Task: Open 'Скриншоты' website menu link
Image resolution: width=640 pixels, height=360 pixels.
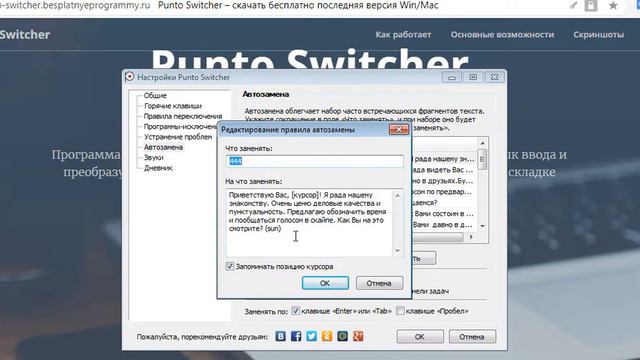Action: pos(598,35)
